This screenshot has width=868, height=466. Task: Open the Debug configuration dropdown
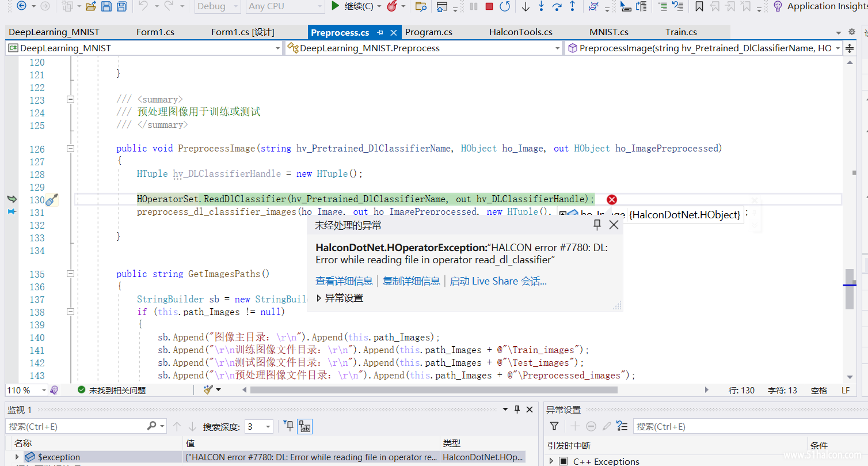point(218,6)
